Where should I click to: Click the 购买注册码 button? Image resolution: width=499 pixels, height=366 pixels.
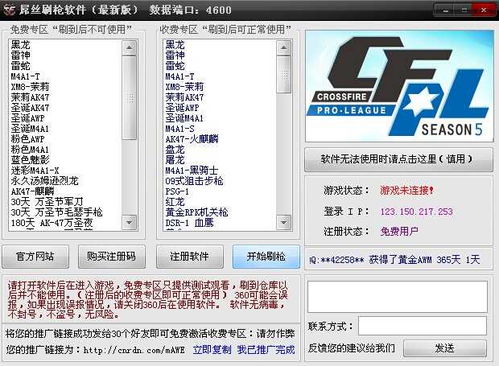point(112,256)
